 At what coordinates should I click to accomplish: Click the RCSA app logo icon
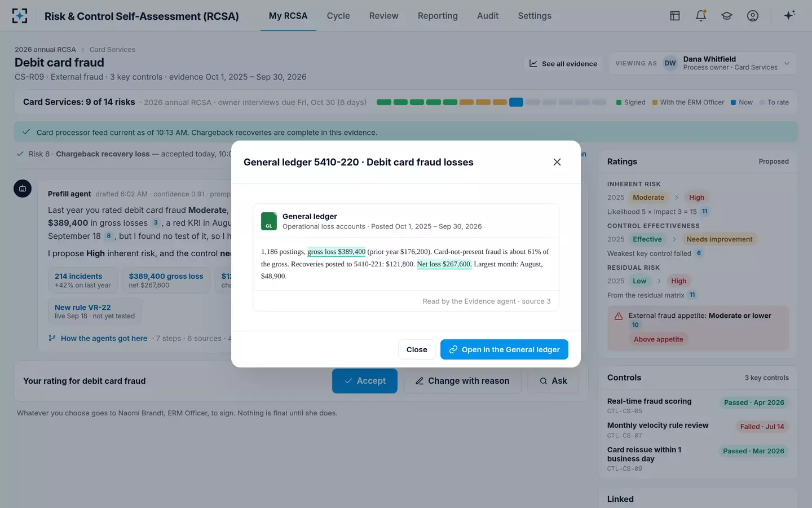(20, 16)
